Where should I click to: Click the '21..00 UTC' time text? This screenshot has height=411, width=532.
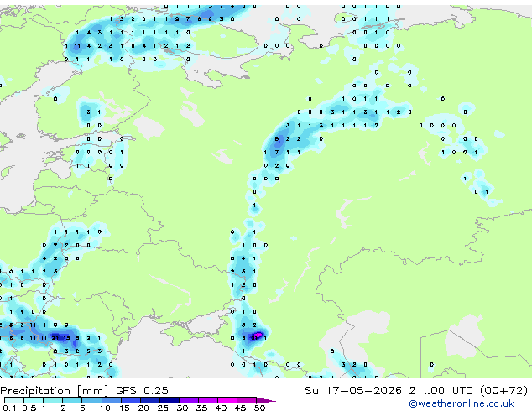click(441, 391)
